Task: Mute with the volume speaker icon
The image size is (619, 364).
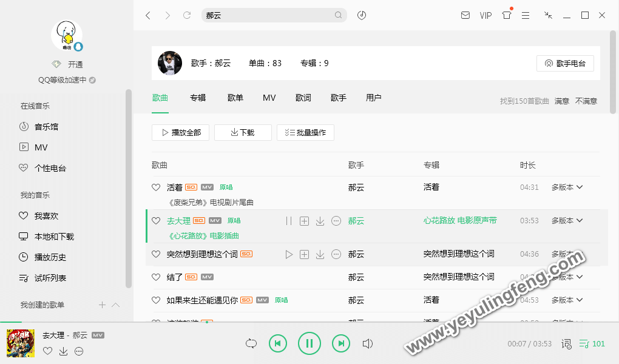Action: click(x=368, y=343)
